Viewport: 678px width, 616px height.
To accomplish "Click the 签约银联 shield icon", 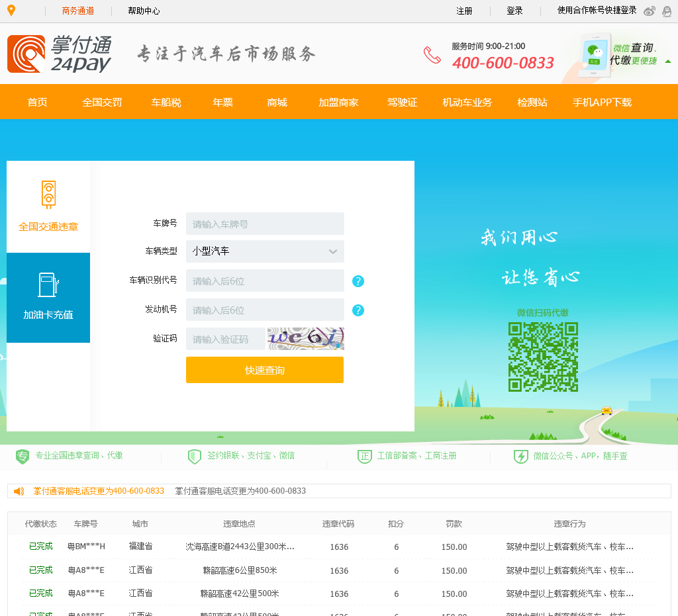I will coord(195,456).
